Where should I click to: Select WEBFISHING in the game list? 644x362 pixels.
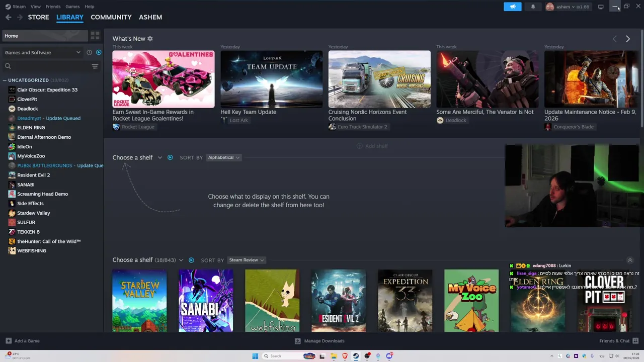32,251
